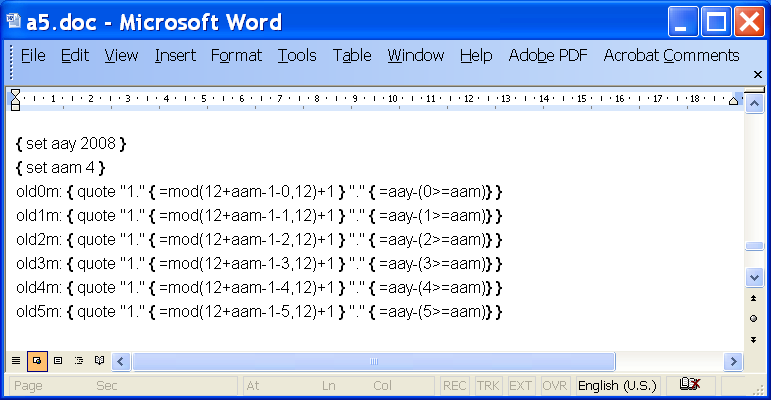
Task: Open the File menu
Action: pyautogui.click(x=33, y=56)
